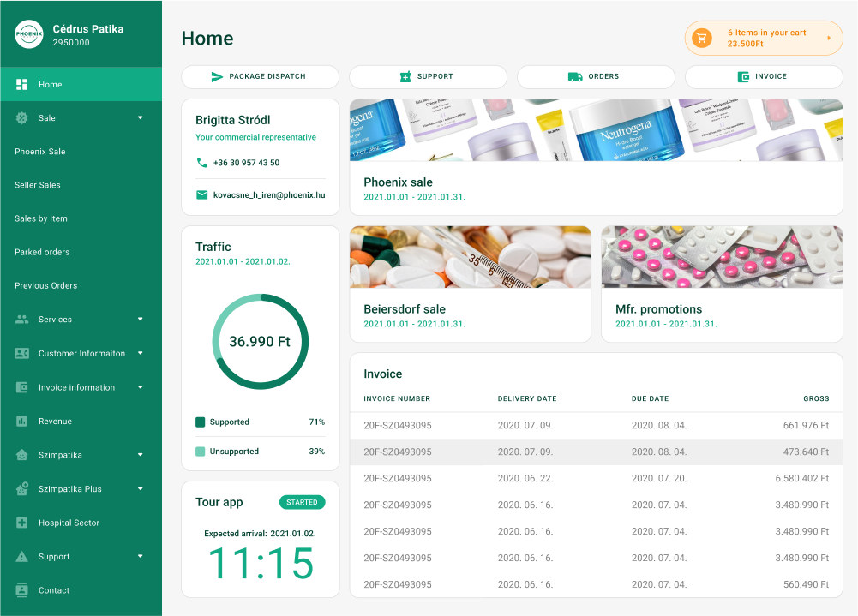Screen dimensions: 858x616
Task: Click the Home grid icon in sidebar
Action: click(22, 84)
